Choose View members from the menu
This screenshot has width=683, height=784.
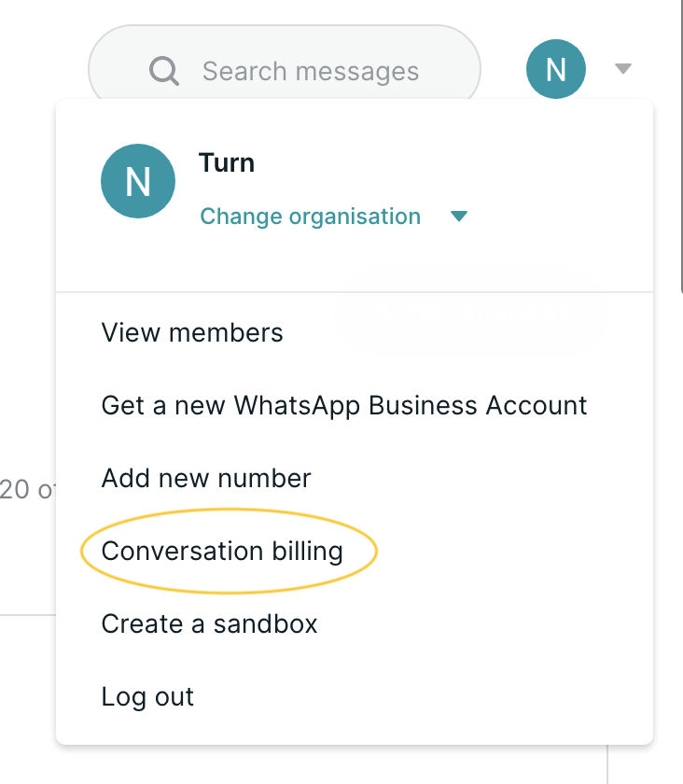[x=192, y=332]
